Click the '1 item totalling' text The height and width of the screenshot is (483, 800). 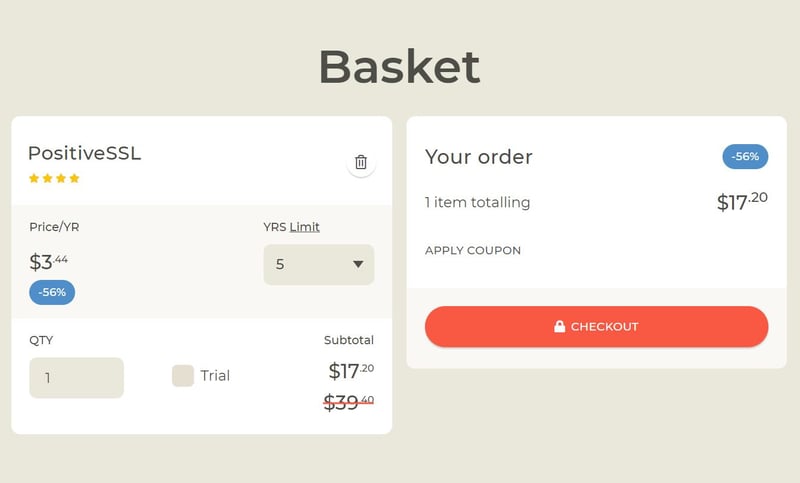point(477,202)
